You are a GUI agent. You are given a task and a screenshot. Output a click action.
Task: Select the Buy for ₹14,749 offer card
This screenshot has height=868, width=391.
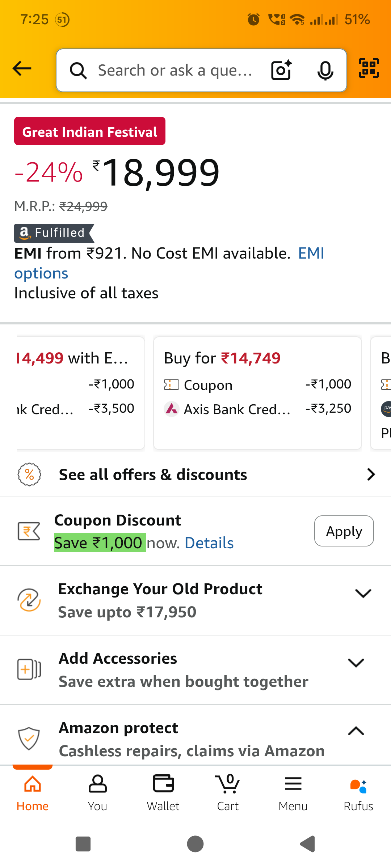257,393
